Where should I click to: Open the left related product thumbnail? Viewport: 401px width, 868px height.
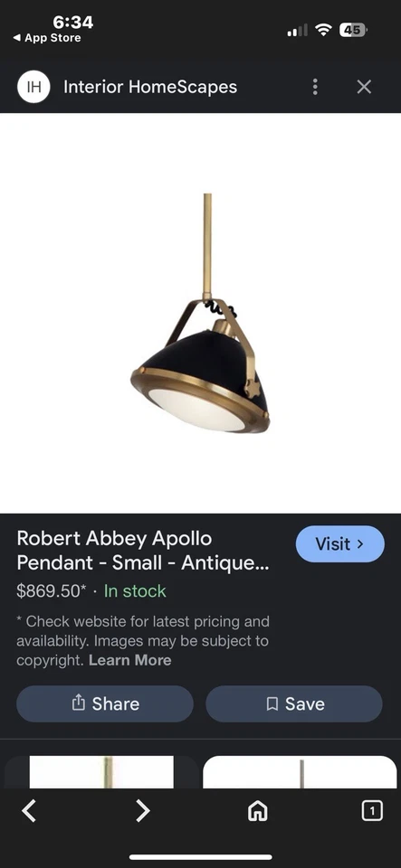(101, 771)
